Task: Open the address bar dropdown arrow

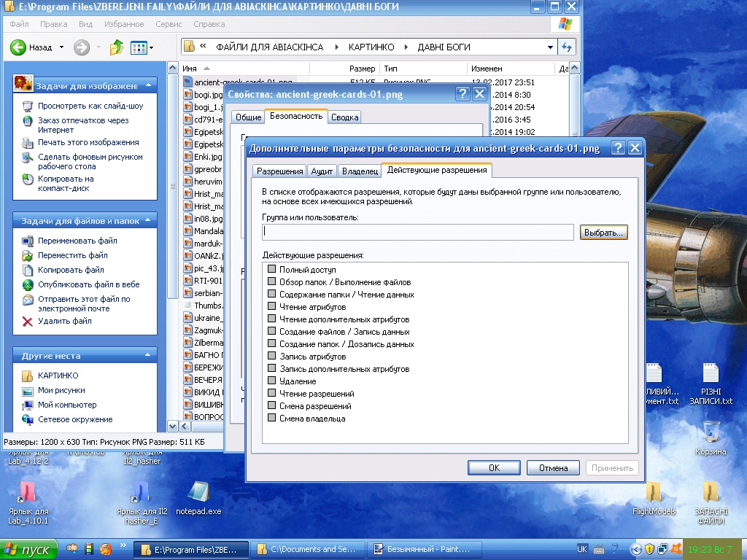Action: (x=550, y=47)
